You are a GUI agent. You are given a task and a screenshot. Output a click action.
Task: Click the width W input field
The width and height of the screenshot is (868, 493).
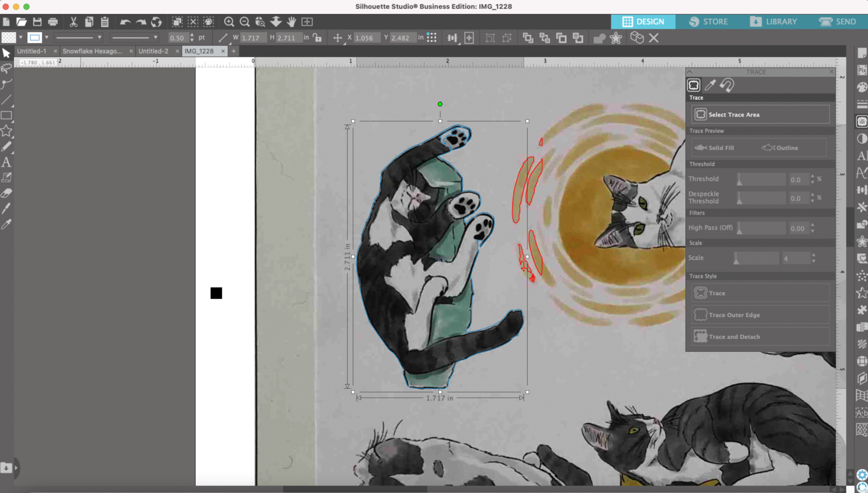click(x=253, y=38)
